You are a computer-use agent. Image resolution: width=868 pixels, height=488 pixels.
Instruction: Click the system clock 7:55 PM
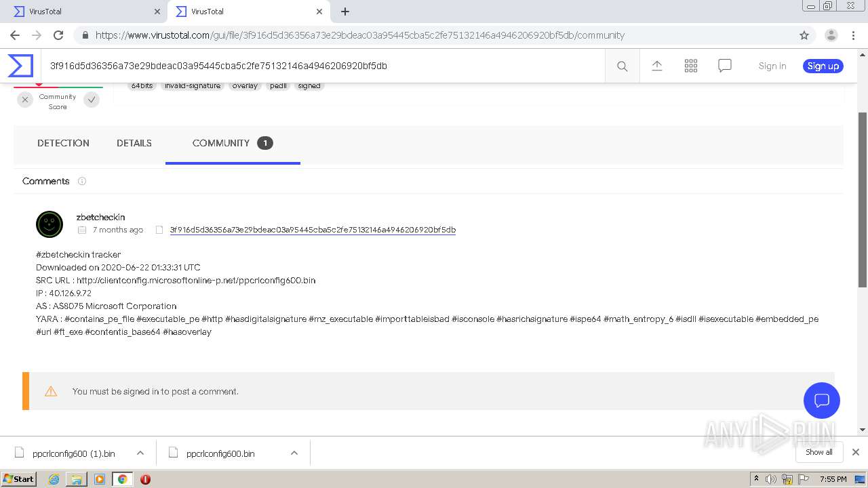point(833,479)
